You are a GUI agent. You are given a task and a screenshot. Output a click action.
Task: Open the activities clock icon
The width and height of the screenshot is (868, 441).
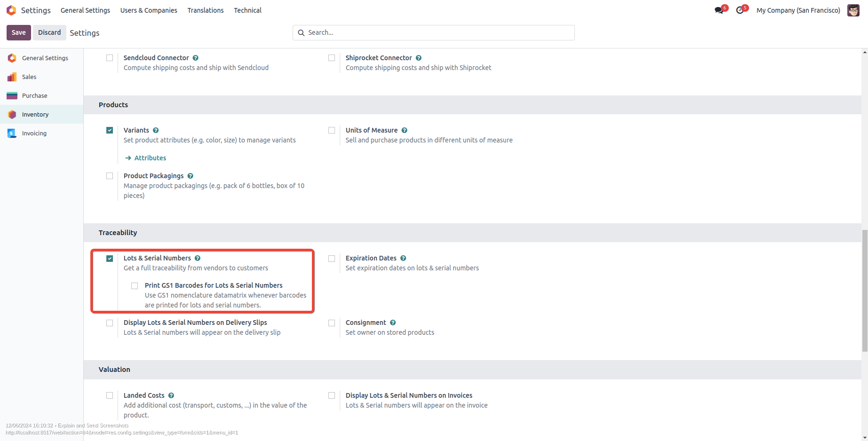point(740,10)
